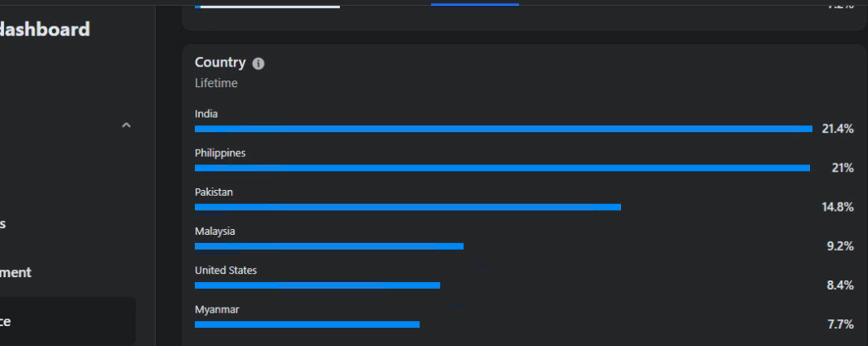Click the Pakistan bar
This screenshot has height=346, width=868.
coord(408,207)
